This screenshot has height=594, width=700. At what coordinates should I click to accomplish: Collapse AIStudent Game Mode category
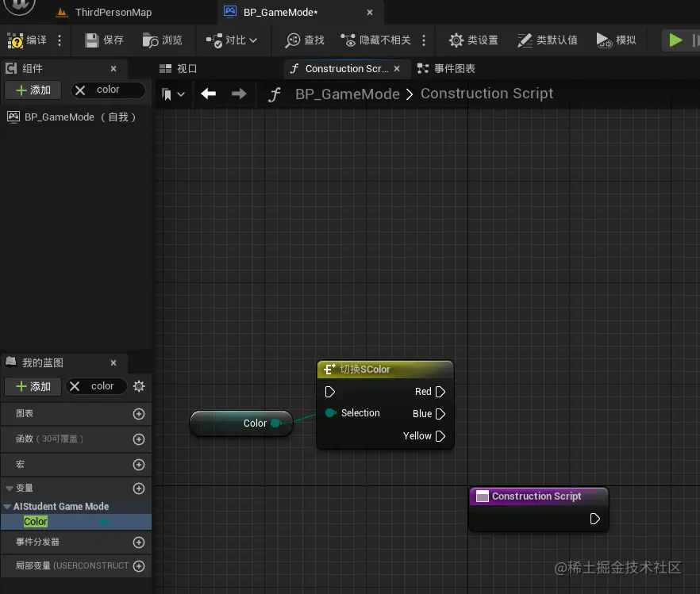point(7,507)
